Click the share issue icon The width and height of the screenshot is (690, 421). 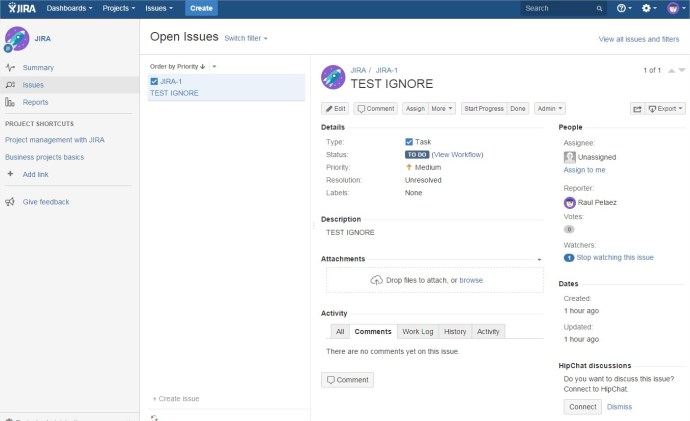point(637,108)
